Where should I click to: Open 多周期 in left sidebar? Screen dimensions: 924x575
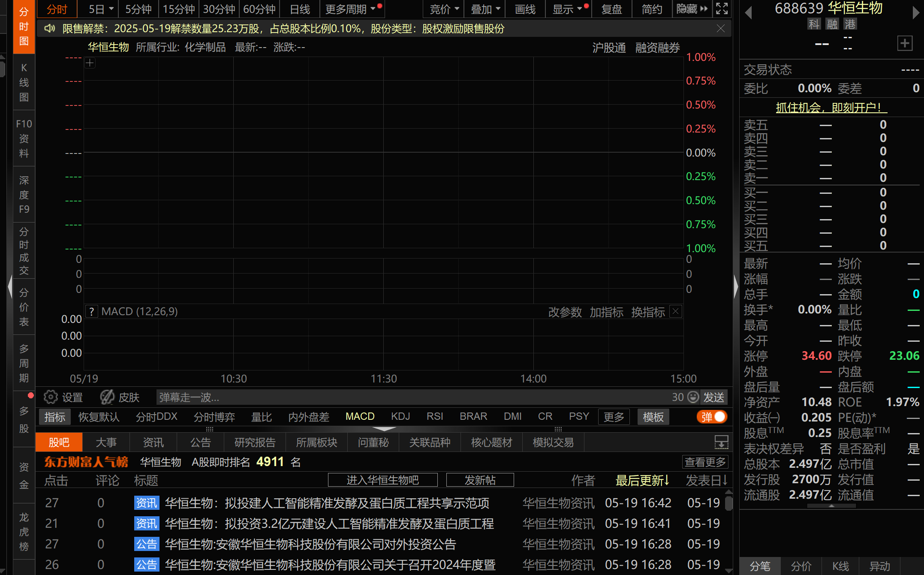coord(24,363)
